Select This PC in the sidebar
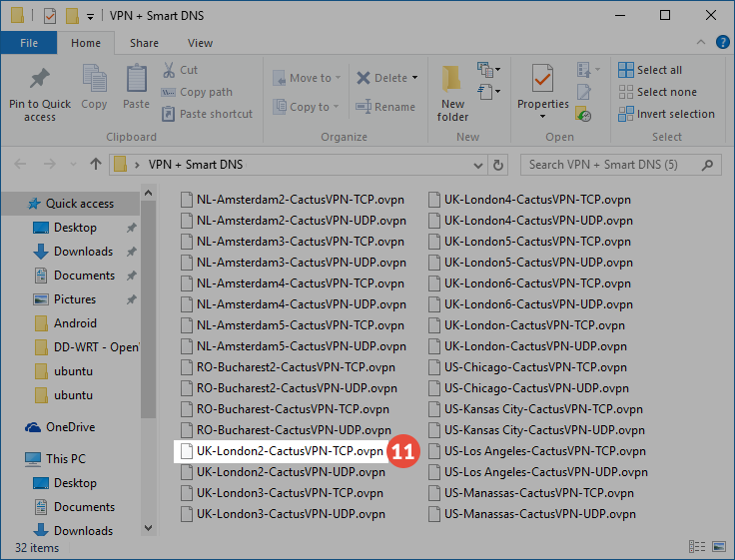Image resolution: width=735 pixels, height=560 pixels. pos(55,459)
